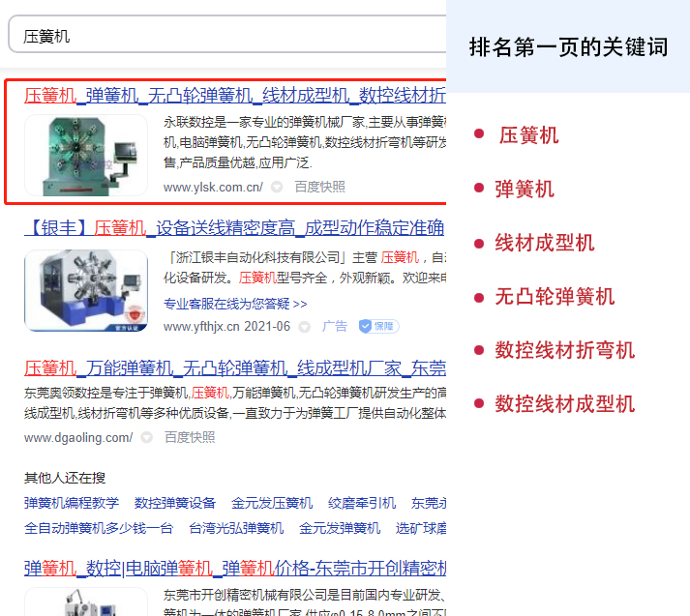Open the 压簧机_万能弹簧机_无凸轮弹簧机 result title

pyautogui.click(x=235, y=368)
